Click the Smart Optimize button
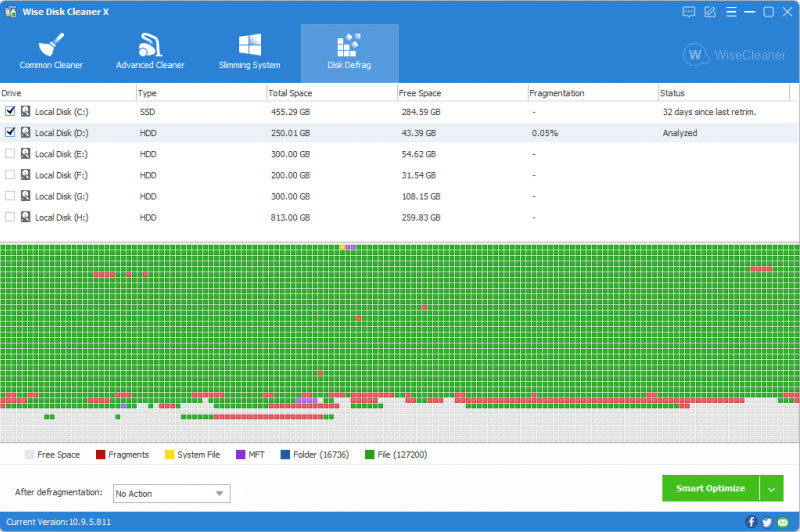800x532 pixels. pos(711,488)
